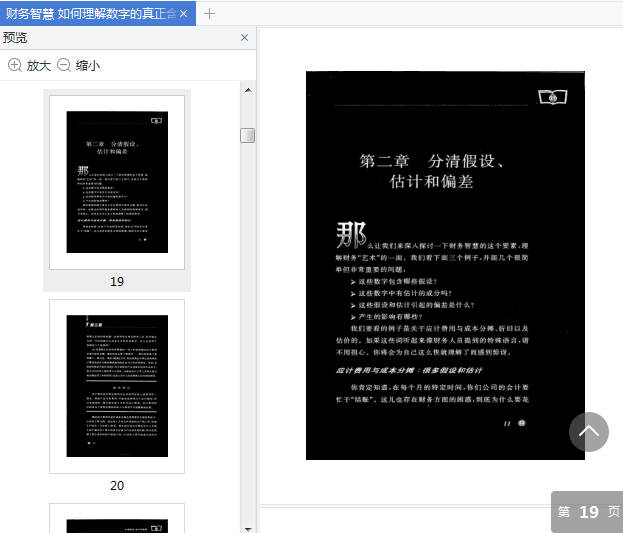Select the partially visible thumbnail below page 20
This screenshot has width=623, height=533.
point(117,520)
